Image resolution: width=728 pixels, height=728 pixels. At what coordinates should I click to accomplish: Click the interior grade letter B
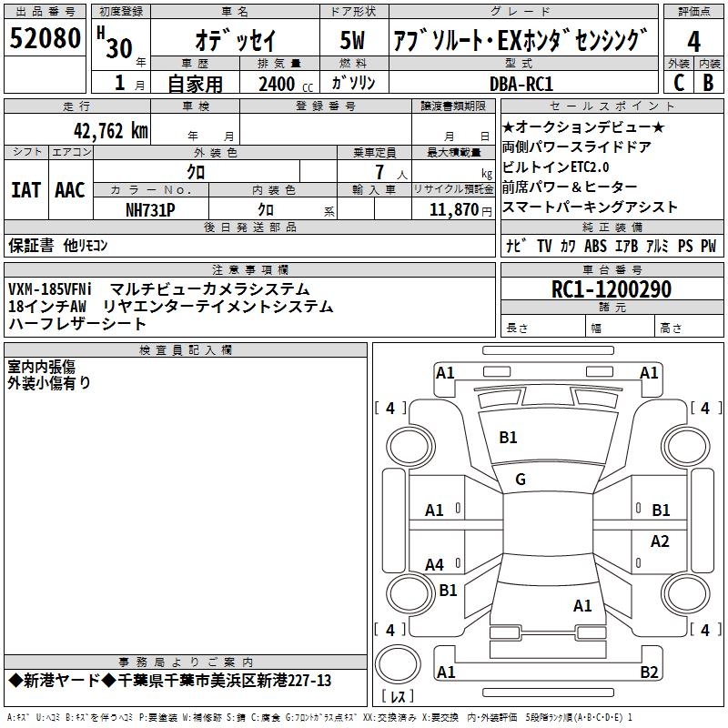[x=708, y=83]
